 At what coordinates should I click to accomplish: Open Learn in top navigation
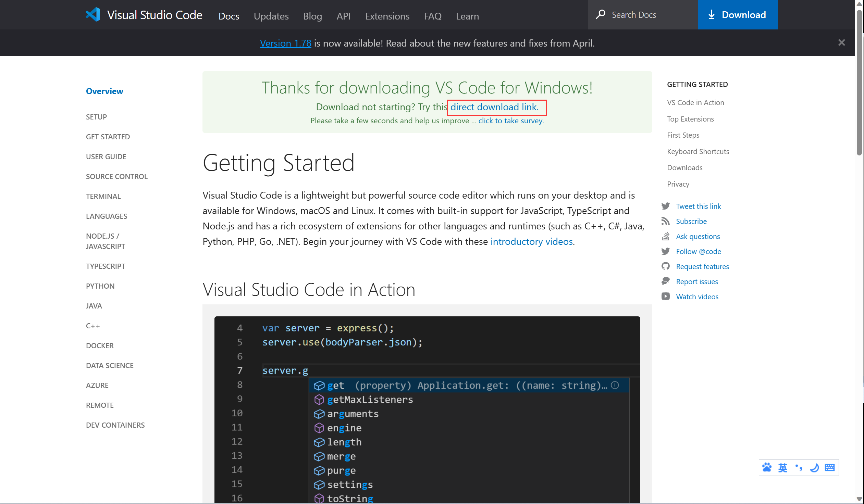coord(467,16)
